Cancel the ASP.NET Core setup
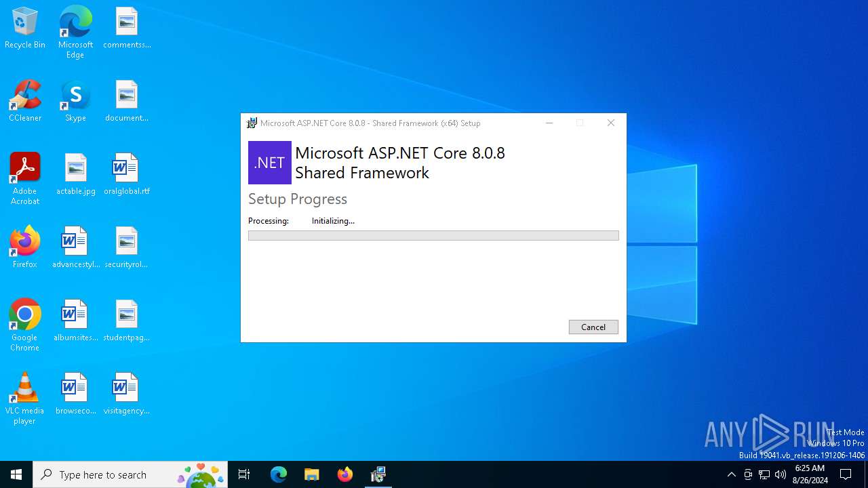The image size is (868, 488). [593, 327]
